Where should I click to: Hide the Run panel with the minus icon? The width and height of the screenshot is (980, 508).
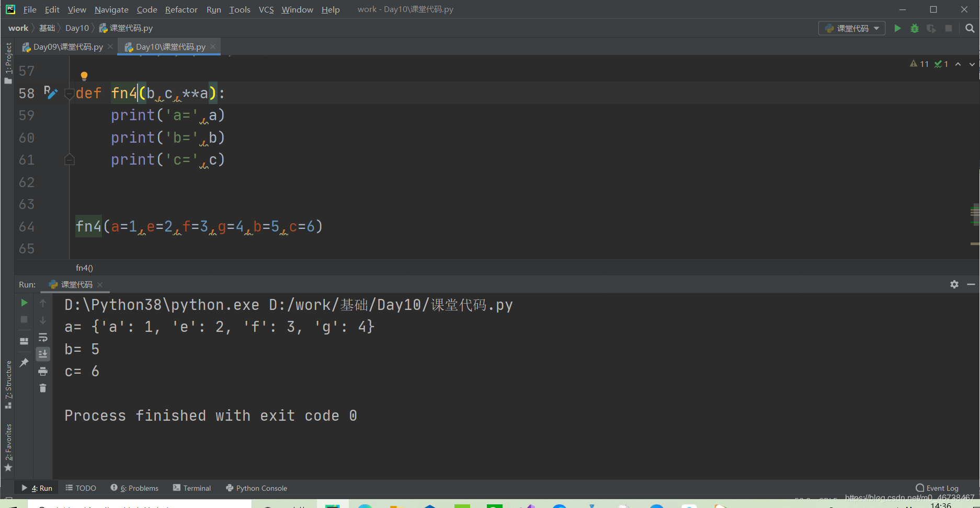point(971,284)
